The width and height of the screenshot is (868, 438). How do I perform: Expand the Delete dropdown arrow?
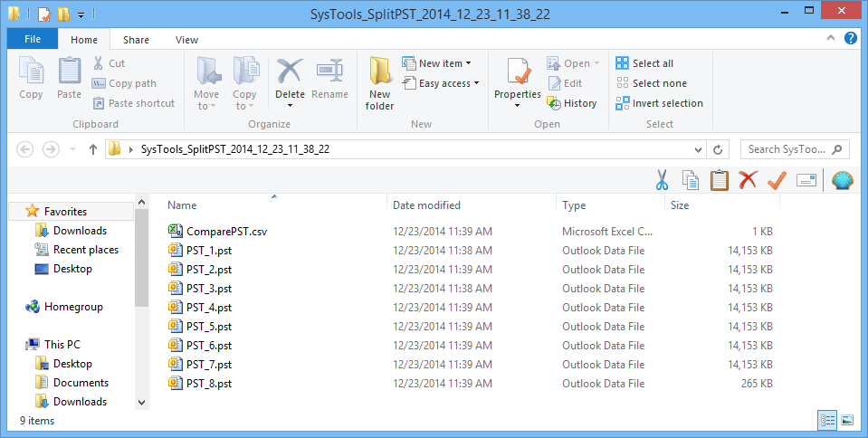coord(290,106)
